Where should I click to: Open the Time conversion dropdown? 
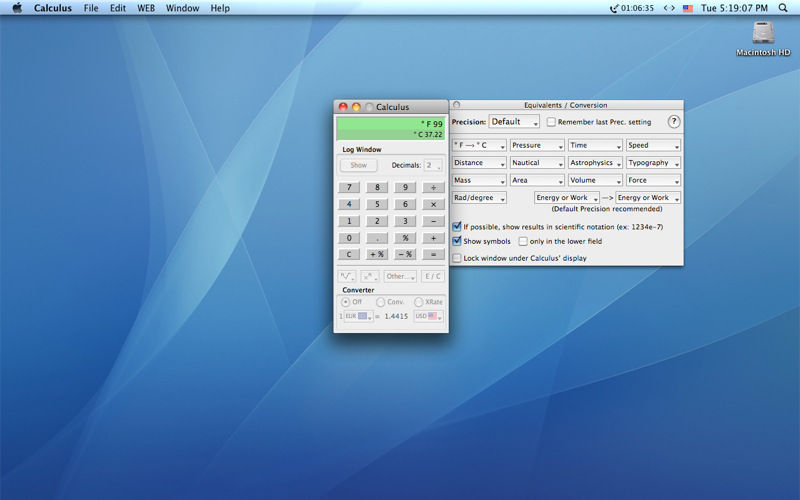[595, 145]
